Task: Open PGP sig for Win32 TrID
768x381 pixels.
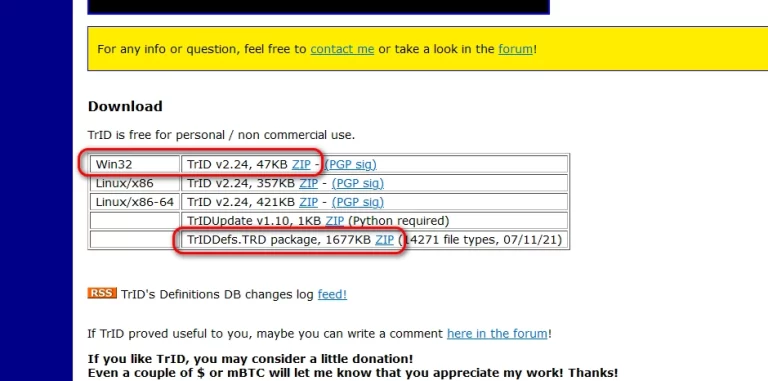Action: (351, 165)
